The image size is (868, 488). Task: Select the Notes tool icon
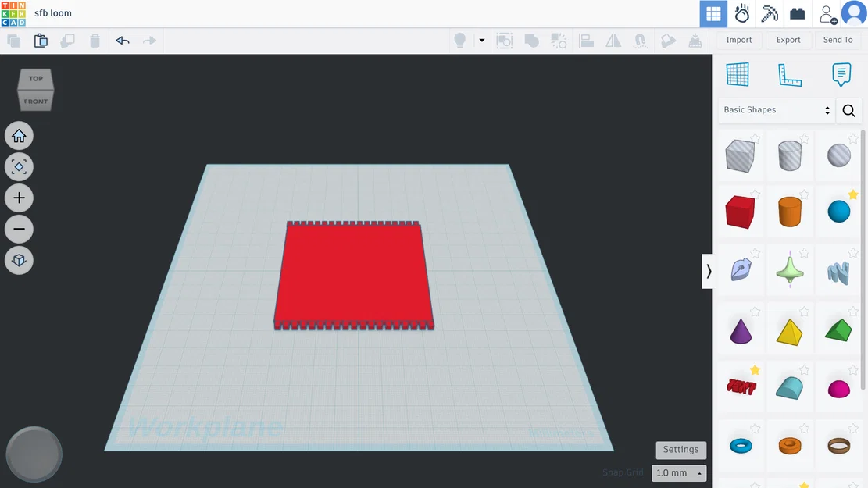point(841,74)
